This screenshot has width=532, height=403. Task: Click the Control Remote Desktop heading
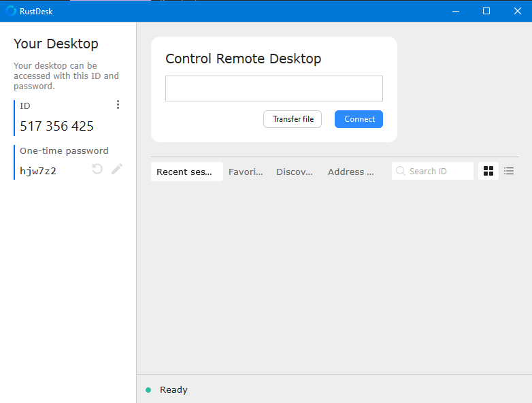pos(244,59)
